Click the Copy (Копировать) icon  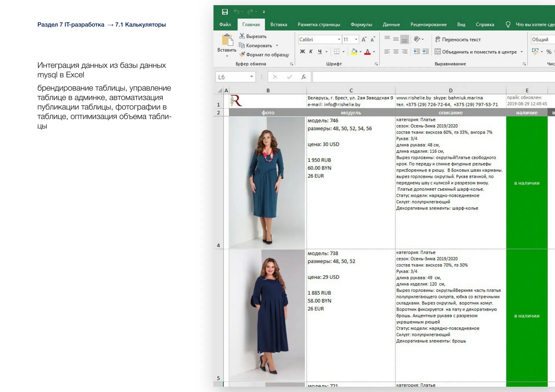241,45
